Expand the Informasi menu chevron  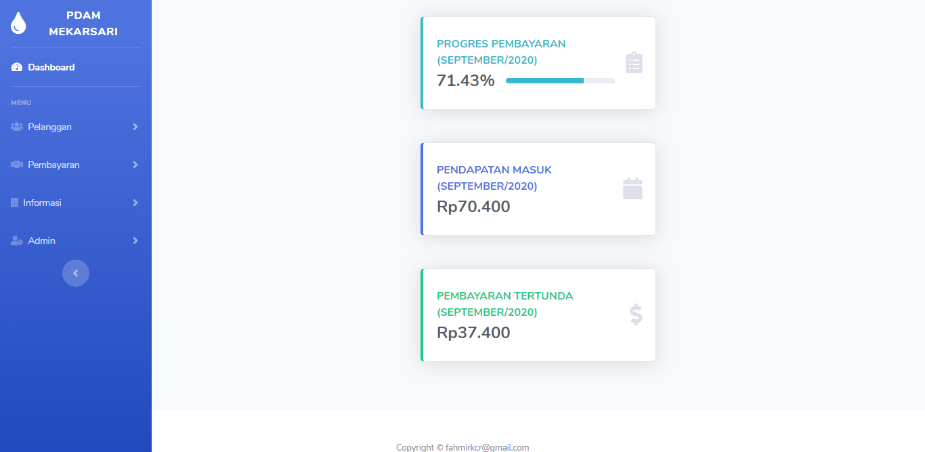click(135, 202)
